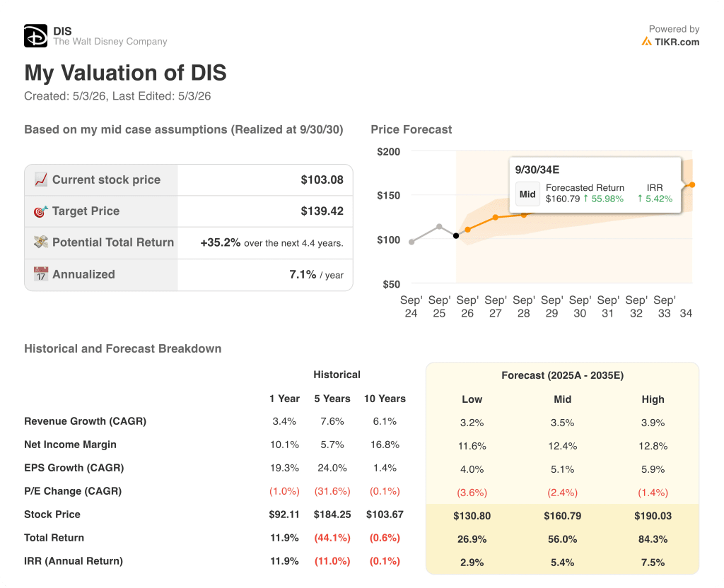The height and width of the screenshot is (588, 724).
Task: Click the Sep '34 orange forecast endpoint
Action: tap(692, 184)
